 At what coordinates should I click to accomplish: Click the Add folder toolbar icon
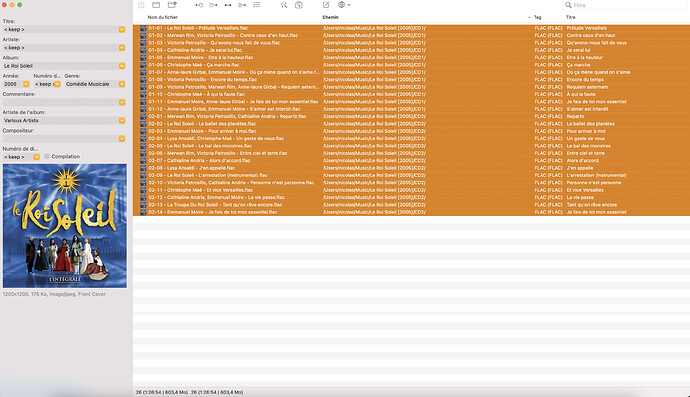[172, 5]
